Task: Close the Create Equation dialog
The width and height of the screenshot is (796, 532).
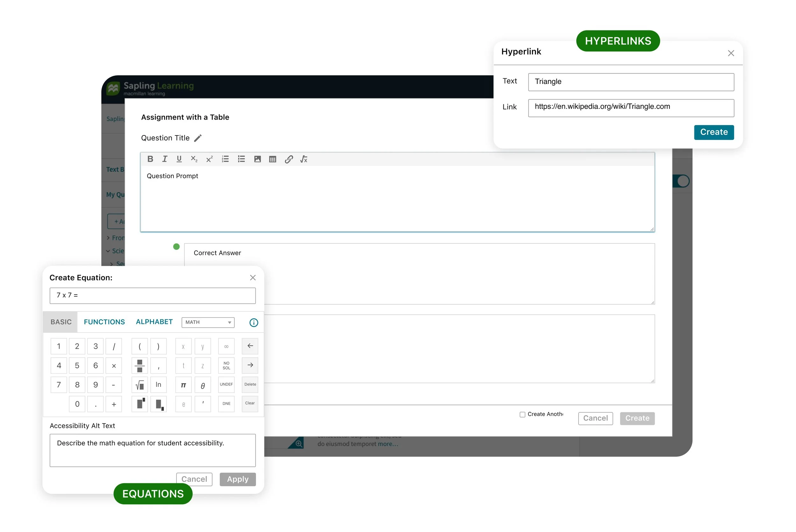Action: 252,278
